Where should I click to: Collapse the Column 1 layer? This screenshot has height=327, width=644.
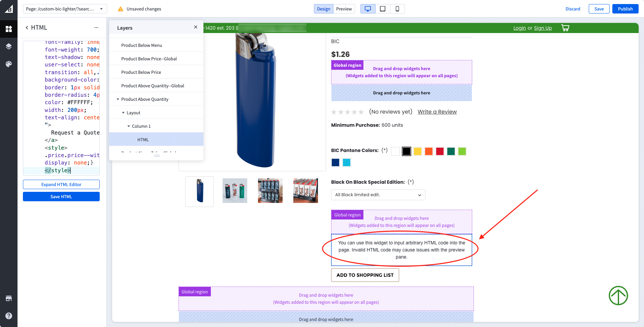(129, 126)
